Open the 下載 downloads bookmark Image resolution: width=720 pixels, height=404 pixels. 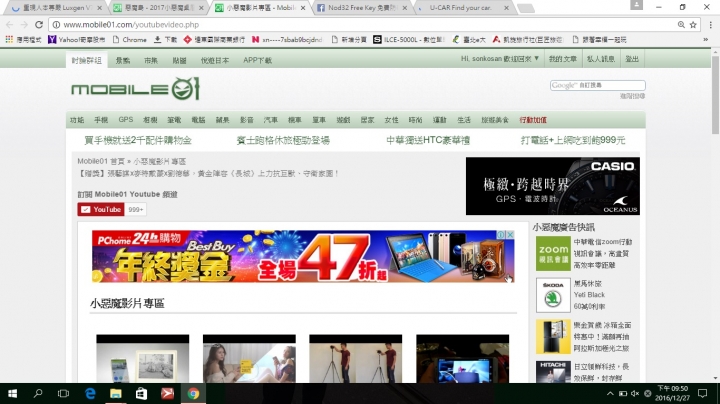(165, 39)
